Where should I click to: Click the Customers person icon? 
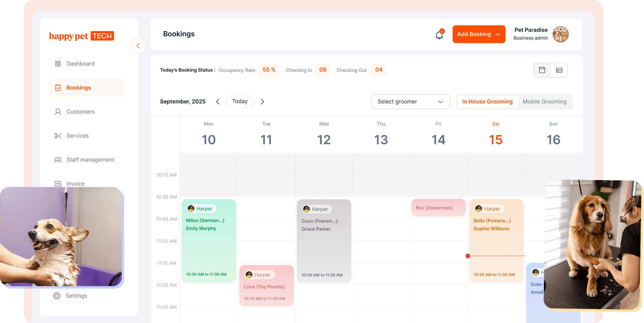pyautogui.click(x=58, y=112)
